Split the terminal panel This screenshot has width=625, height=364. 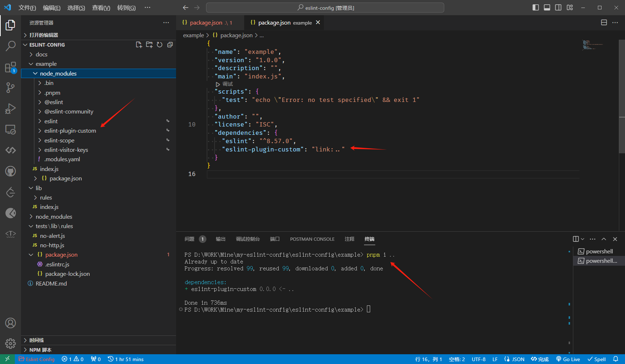(x=576, y=239)
